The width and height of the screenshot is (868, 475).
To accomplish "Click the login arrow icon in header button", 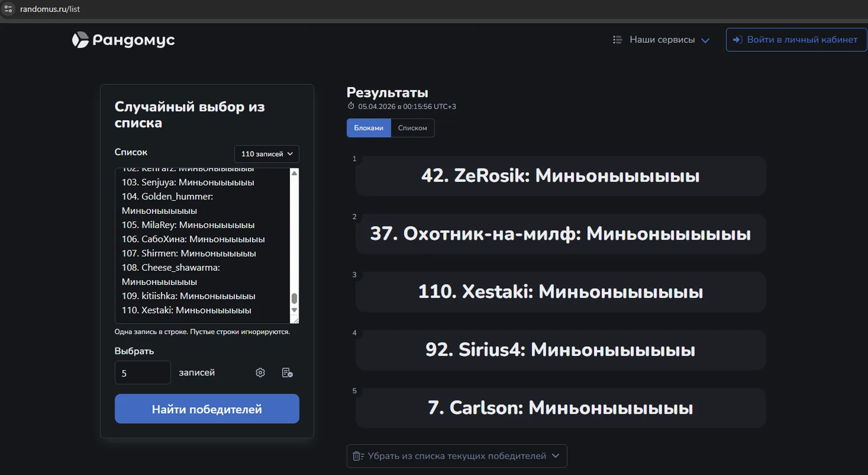I will 737,40.
